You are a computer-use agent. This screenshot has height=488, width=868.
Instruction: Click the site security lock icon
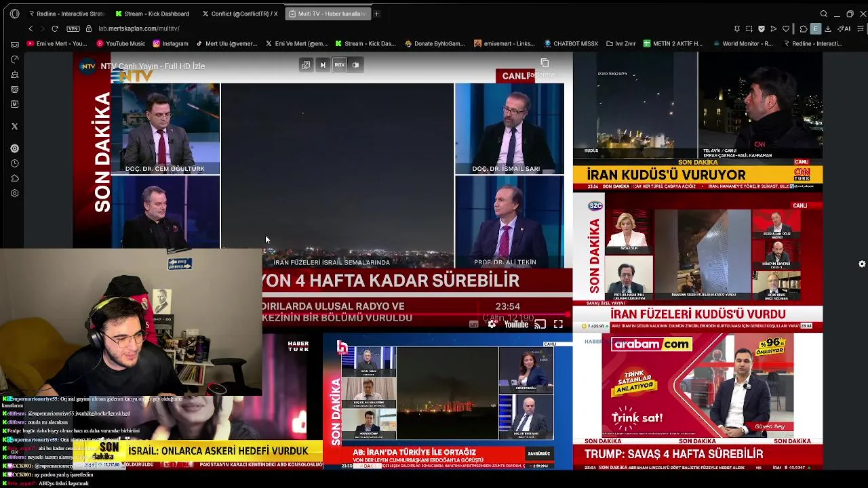pyautogui.click(x=89, y=28)
